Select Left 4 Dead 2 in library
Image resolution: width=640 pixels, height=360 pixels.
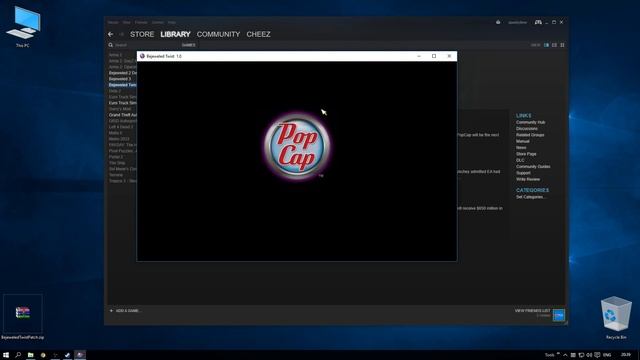point(121,127)
